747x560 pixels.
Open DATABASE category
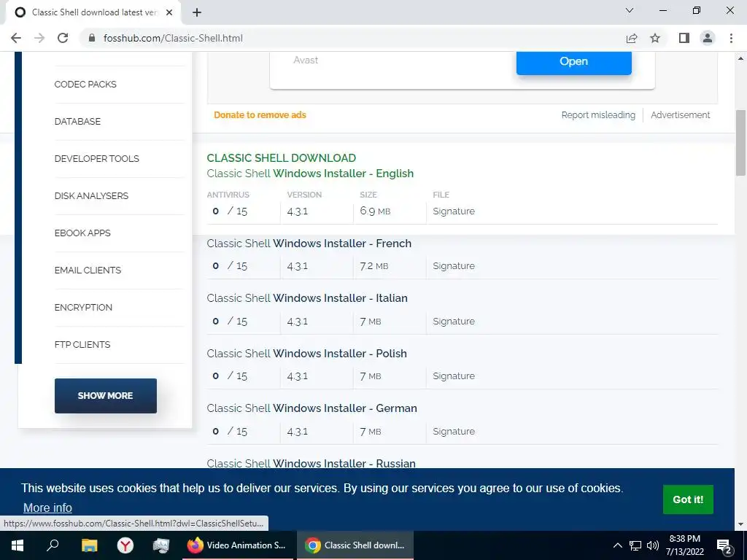(x=77, y=122)
